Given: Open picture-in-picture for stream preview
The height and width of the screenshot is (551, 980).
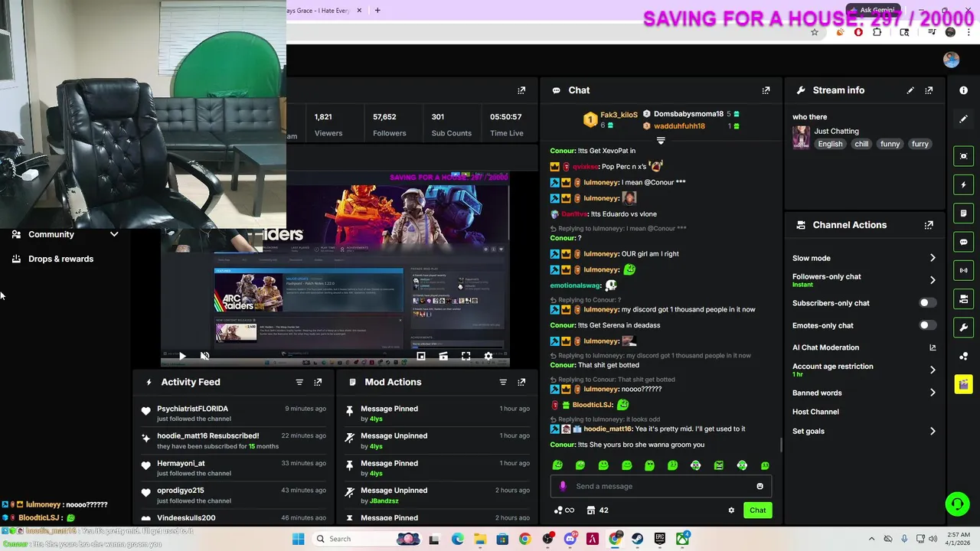Looking at the screenshot, I should 420,356.
